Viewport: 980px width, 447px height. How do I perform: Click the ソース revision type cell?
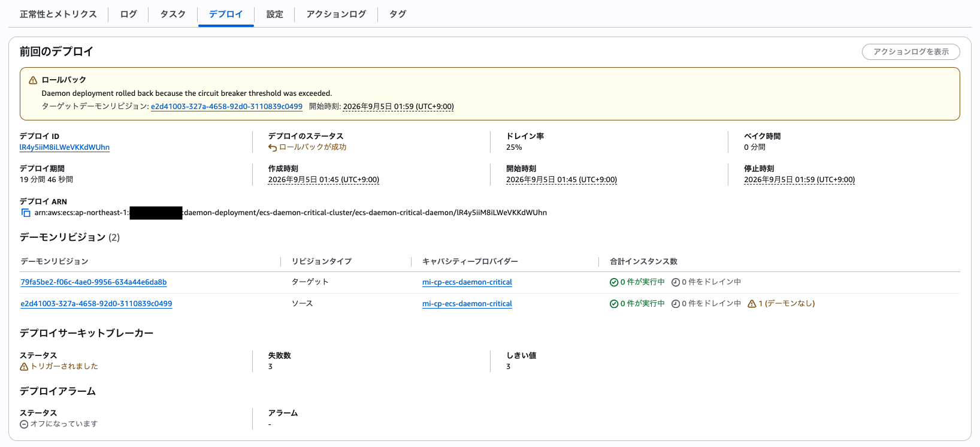tap(303, 304)
